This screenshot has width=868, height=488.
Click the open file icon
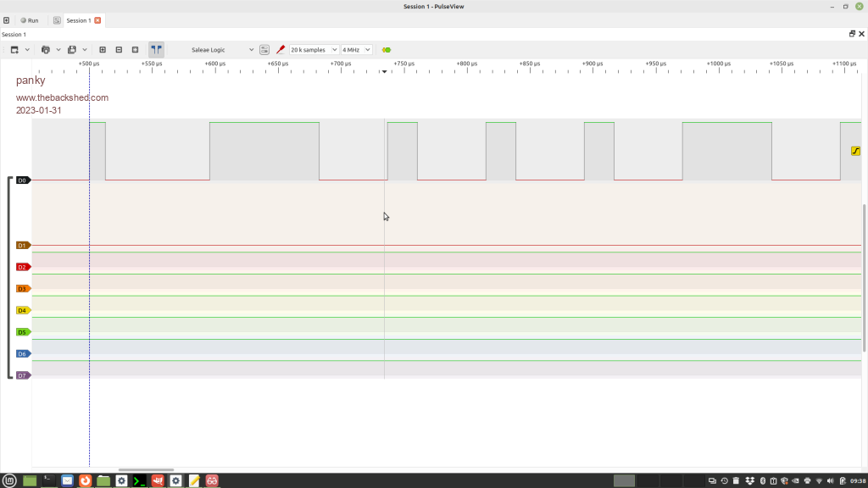point(46,50)
